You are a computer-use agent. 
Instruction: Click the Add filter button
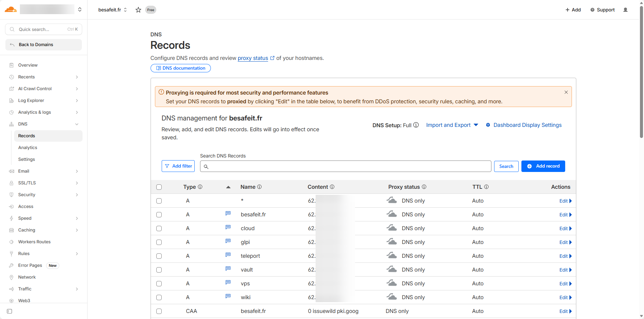pos(178,166)
